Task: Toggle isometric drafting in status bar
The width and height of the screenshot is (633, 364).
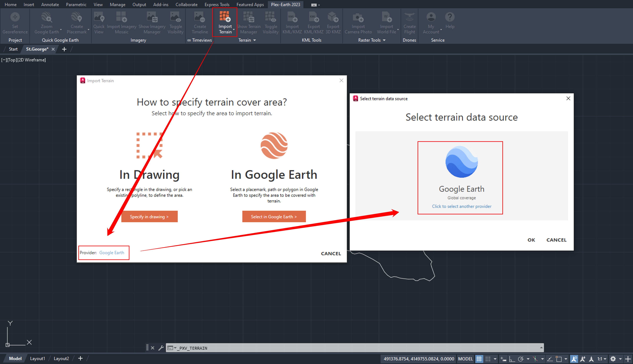Action: (535, 359)
